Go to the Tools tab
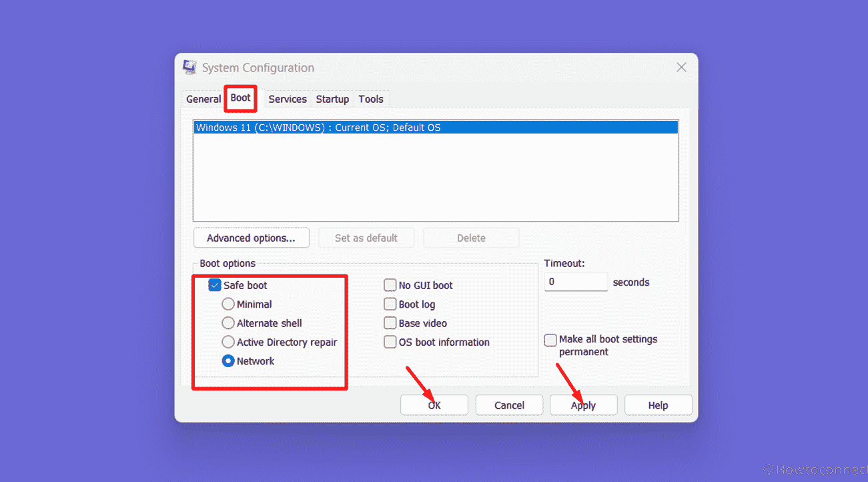Image resolution: width=868 pixels, height=482 pixels. (x=371, y=99)
